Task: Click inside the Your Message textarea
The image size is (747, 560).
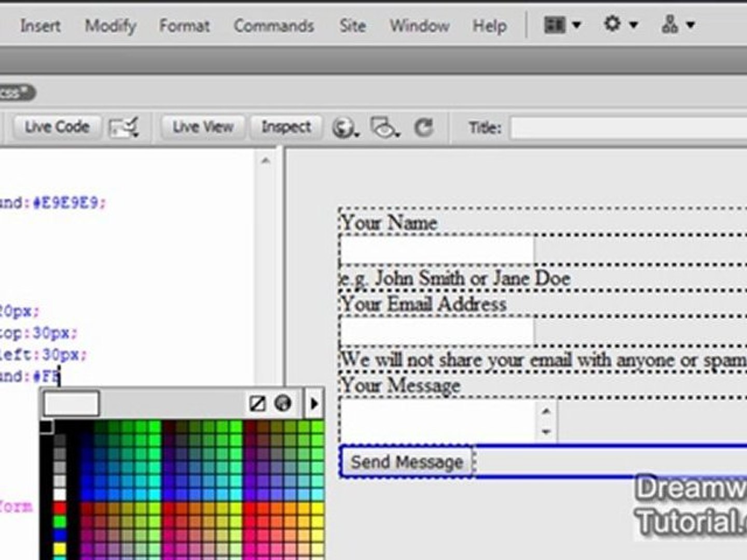Action: [439, 419]
